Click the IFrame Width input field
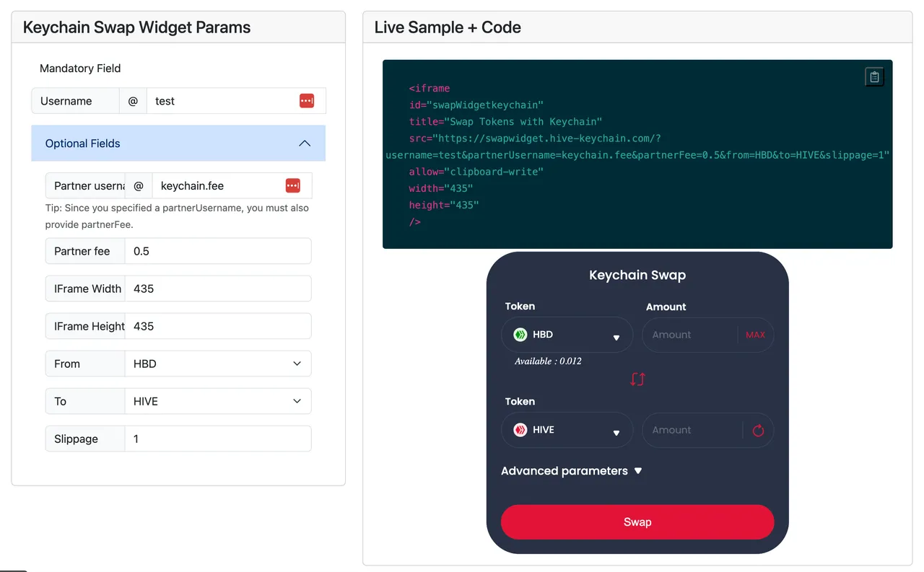 (x=218, y=289)
